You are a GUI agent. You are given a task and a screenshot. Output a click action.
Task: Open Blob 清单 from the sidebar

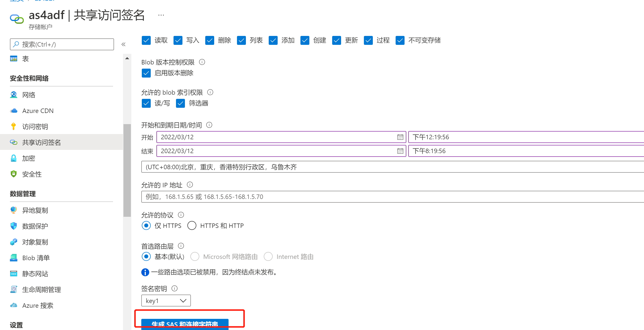36,258
